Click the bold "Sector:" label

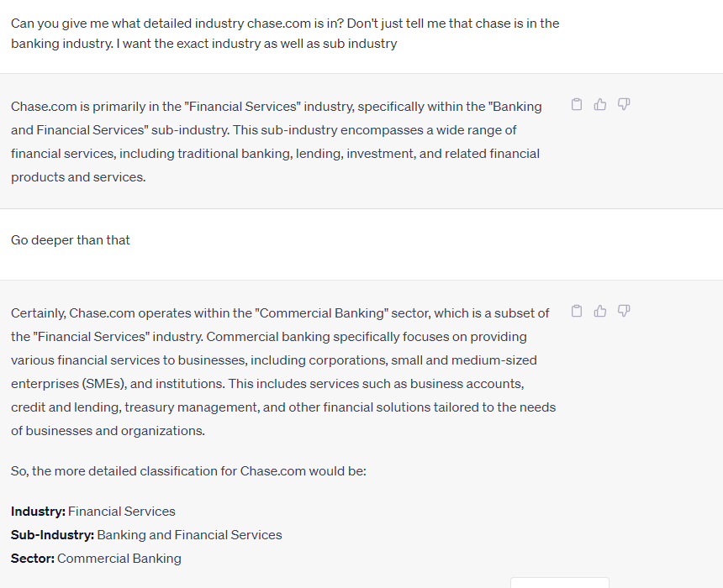(33, 559)
